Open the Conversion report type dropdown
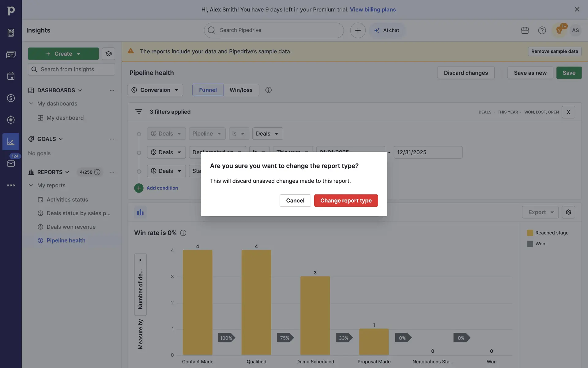588x368 pixels. pos(155,90)
